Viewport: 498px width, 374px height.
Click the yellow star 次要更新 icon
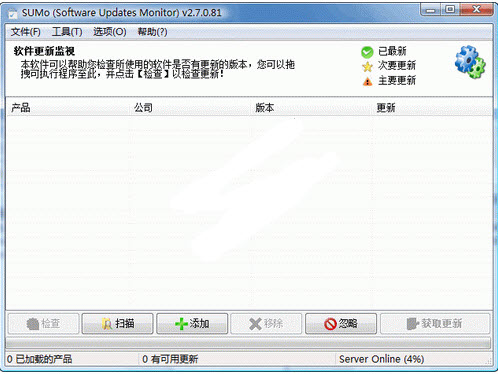coord(367,67)
